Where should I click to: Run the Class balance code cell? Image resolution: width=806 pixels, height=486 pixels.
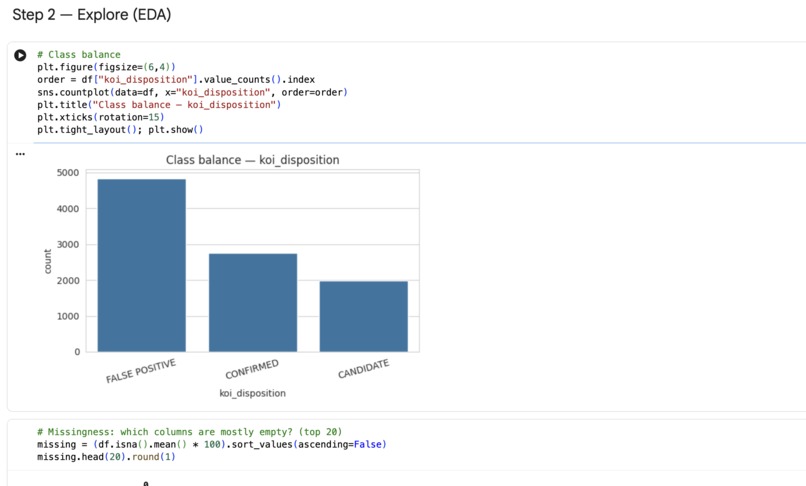tap(20, 55)
